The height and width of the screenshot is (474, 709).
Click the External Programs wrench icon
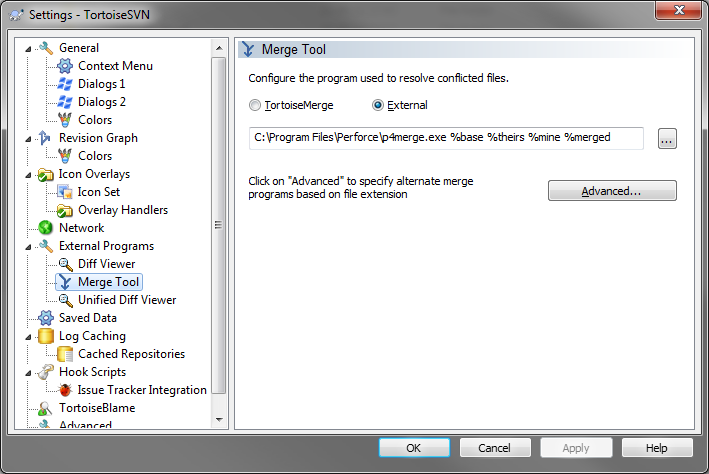tap(46, 246)
